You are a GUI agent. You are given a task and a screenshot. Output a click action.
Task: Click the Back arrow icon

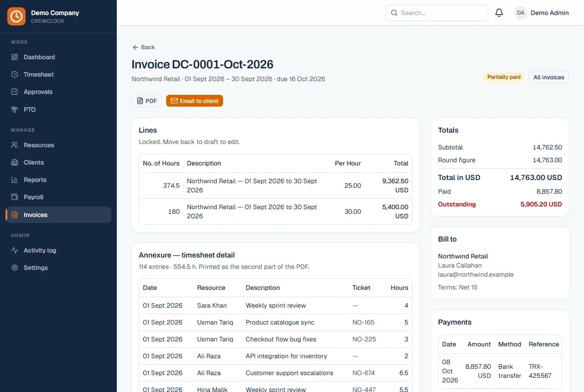(135, 47)
